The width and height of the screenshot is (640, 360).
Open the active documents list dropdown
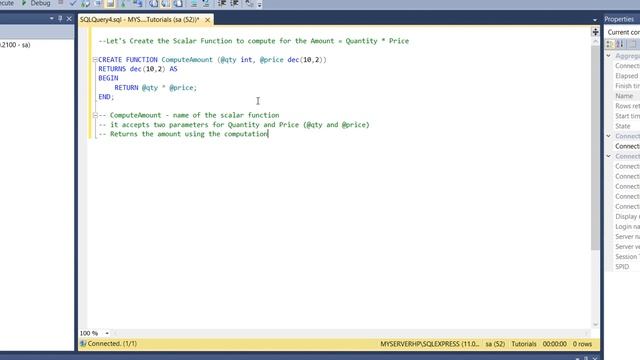[x=595, y=20]
